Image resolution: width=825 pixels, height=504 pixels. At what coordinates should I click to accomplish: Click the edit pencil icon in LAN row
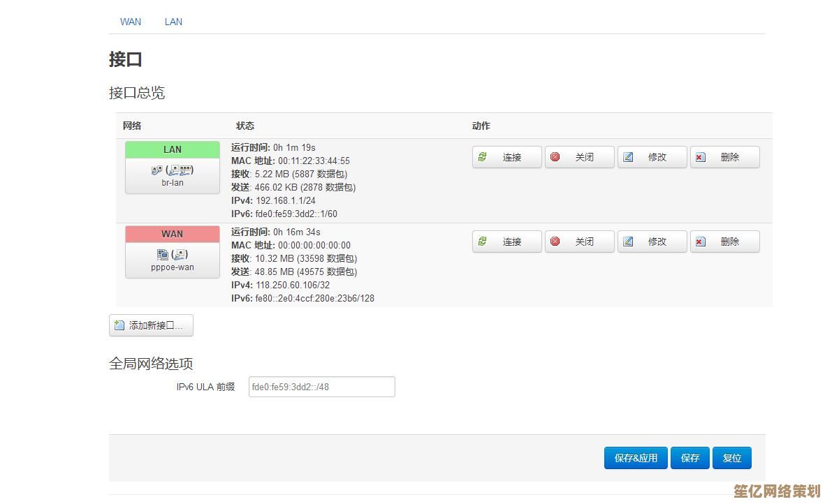[628, 157]
